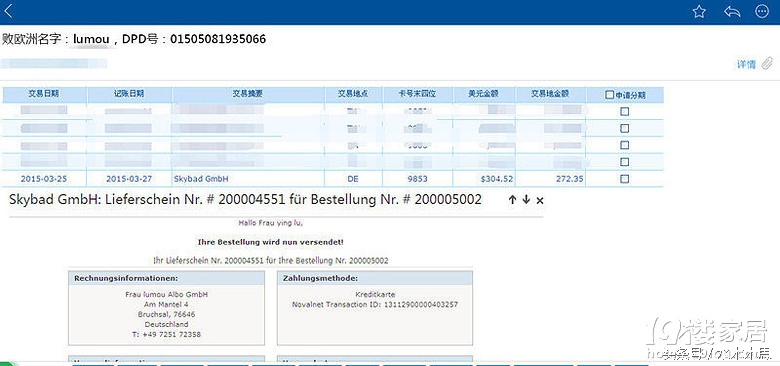Click the DE location cell
This screenshot has height=366, width=780.
pyautogui.click(x=353, y=179)
